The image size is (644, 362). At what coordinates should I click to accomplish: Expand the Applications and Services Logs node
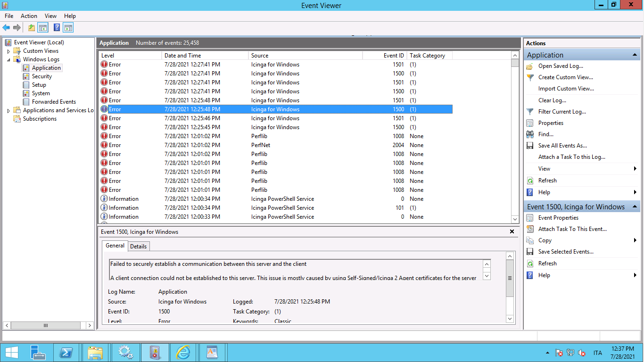(8, 110)
